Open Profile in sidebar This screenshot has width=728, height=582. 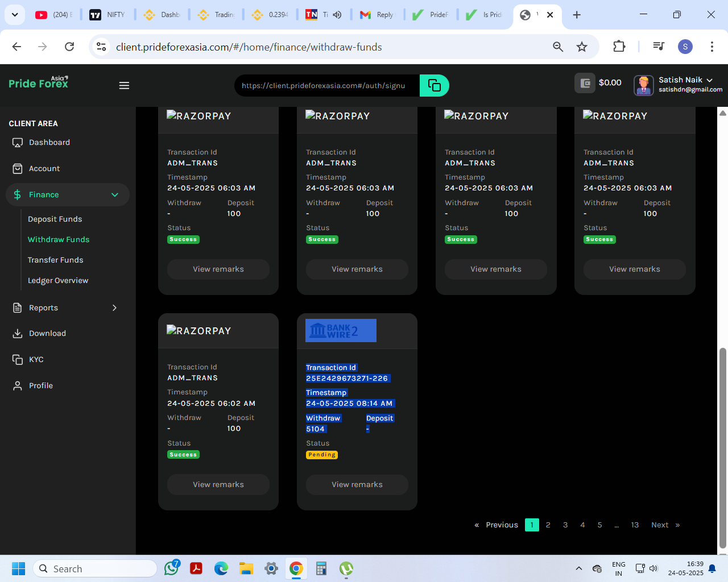point(40,385)
